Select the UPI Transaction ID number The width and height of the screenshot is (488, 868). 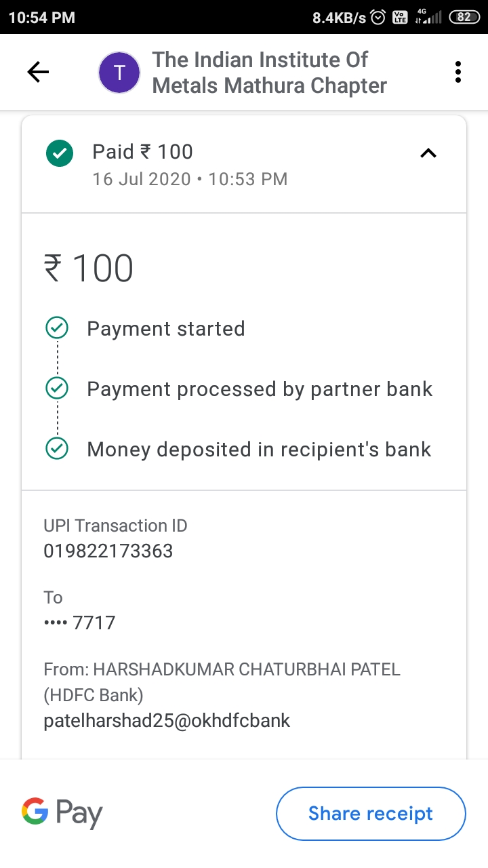(108, 551)
